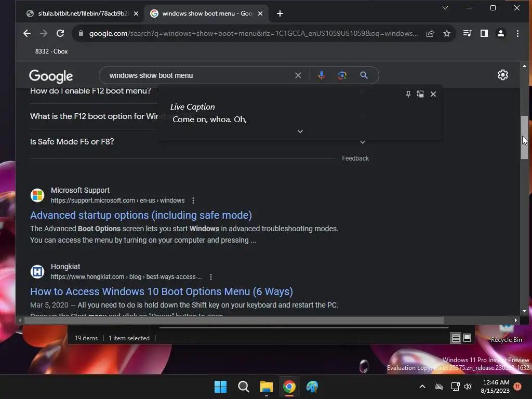Image resolution: width=532 pixels, height=399 pixels.
Task: Click the horizontal scrollbar thumb
Action: pyautogui.click(x=234, y=320)
